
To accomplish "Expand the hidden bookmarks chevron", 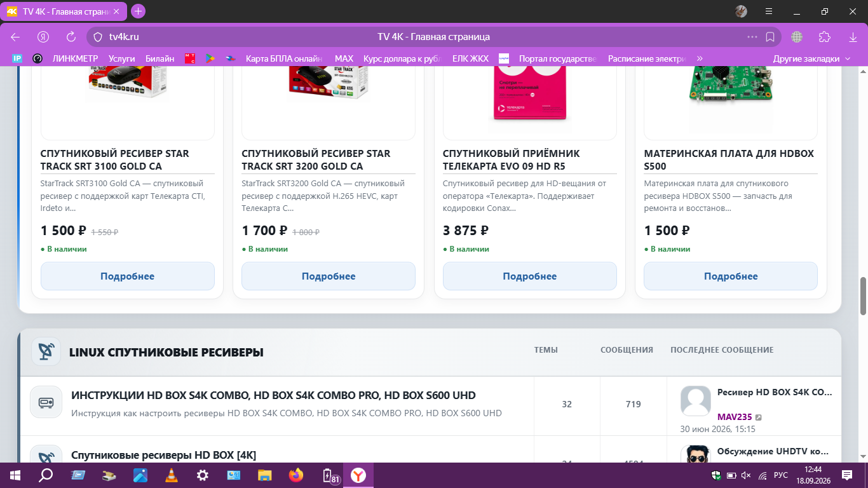I will pos(700,58).
